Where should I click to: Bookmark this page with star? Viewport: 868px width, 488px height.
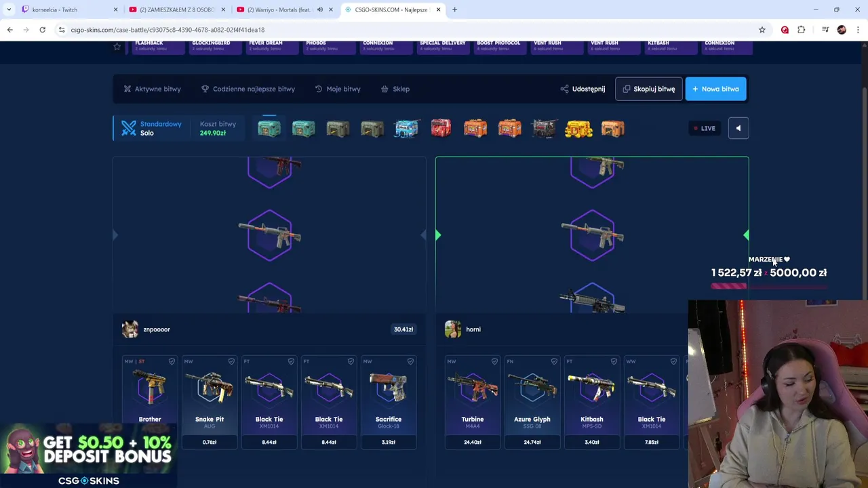tap(762, 30)
